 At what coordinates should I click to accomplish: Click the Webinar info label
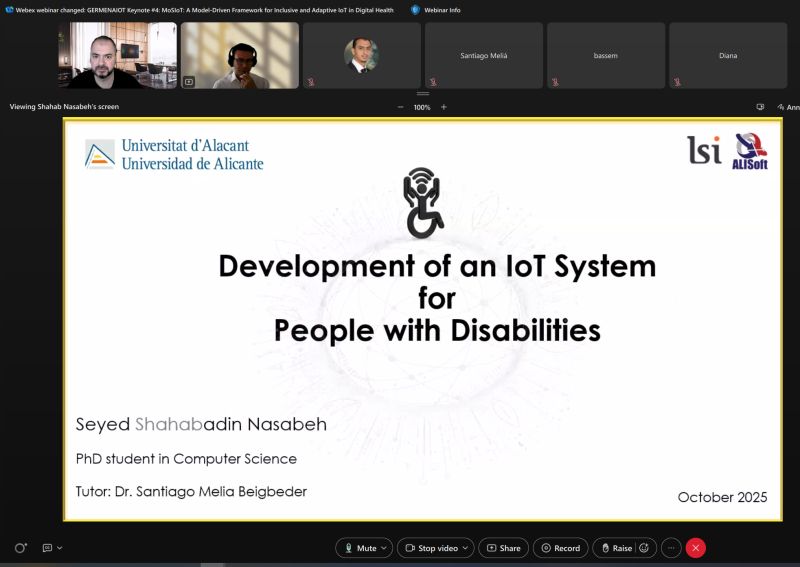click(x=442, y=10)
